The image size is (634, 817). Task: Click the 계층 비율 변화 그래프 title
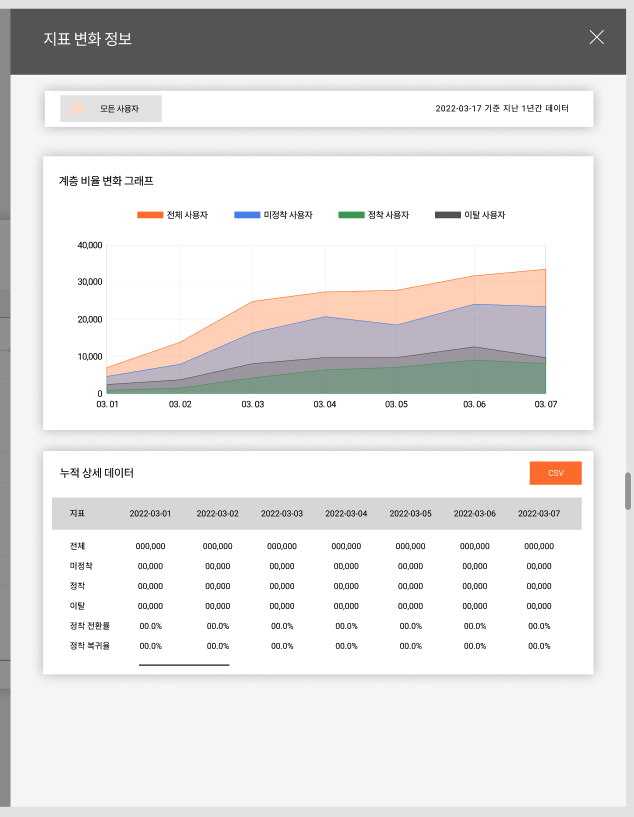pyautogui.click(x=106, y=181)
